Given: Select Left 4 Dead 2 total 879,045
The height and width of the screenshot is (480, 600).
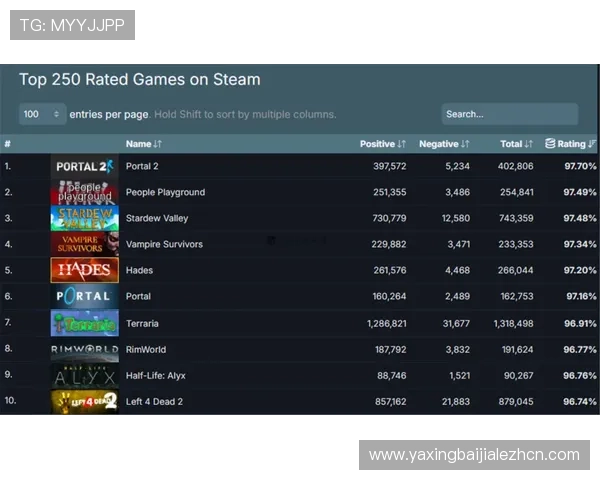Looking at the screenshot, I should click(x=516, y=402).
